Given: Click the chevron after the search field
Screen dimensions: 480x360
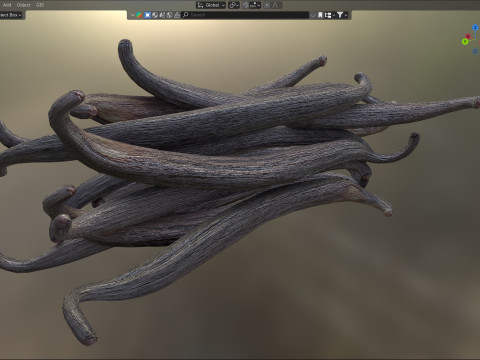Looking at the screenshot, I should click(313, 15).
